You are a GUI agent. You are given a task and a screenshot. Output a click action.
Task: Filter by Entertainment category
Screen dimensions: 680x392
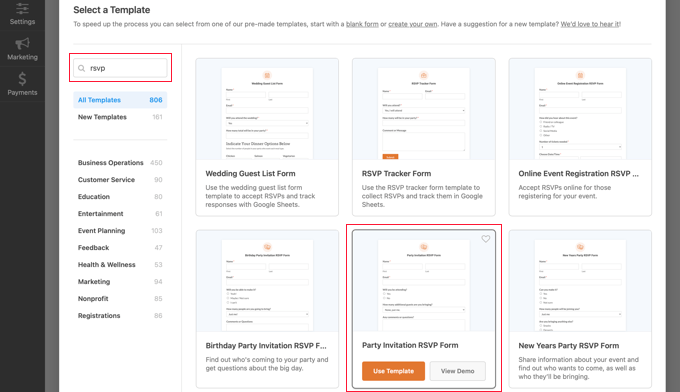point(120,214)
